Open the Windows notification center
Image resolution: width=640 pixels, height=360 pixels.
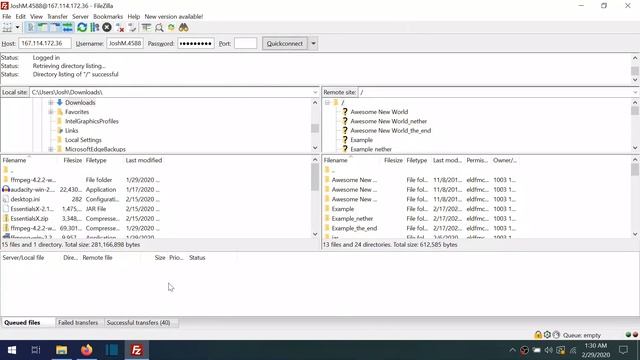point(623,350)
